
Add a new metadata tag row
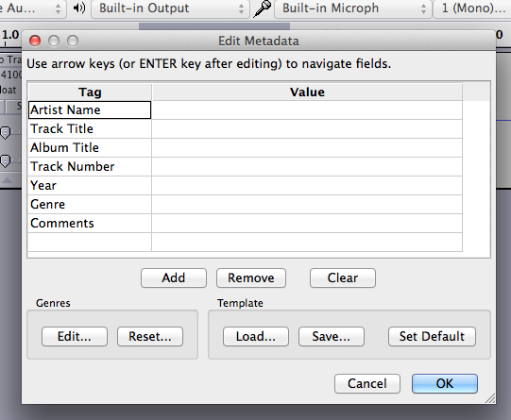click(174, 278)
